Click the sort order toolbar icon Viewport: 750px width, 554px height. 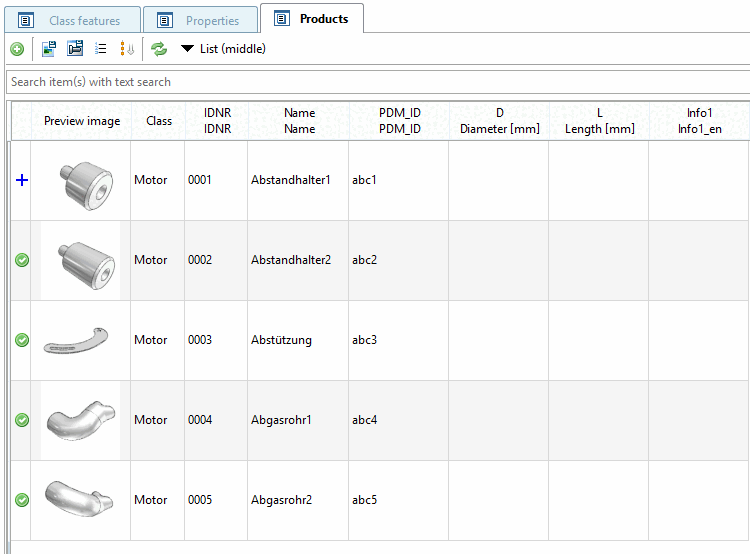127,49
